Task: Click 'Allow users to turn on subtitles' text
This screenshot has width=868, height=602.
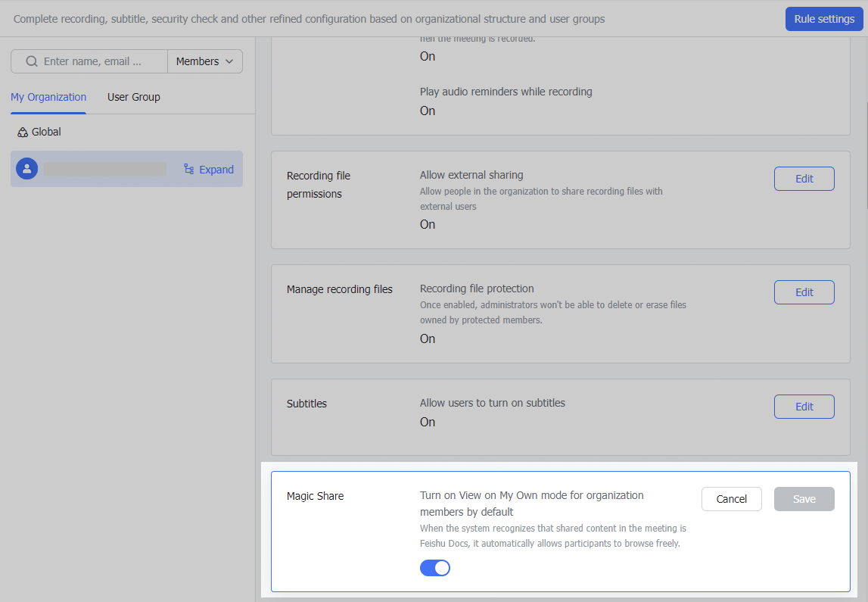Action: click(492, 403)
